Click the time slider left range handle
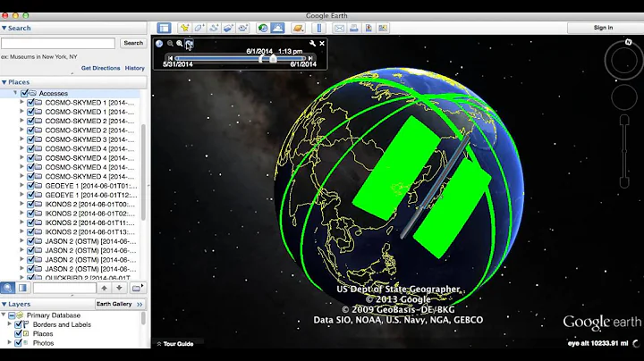 [261, 59]
